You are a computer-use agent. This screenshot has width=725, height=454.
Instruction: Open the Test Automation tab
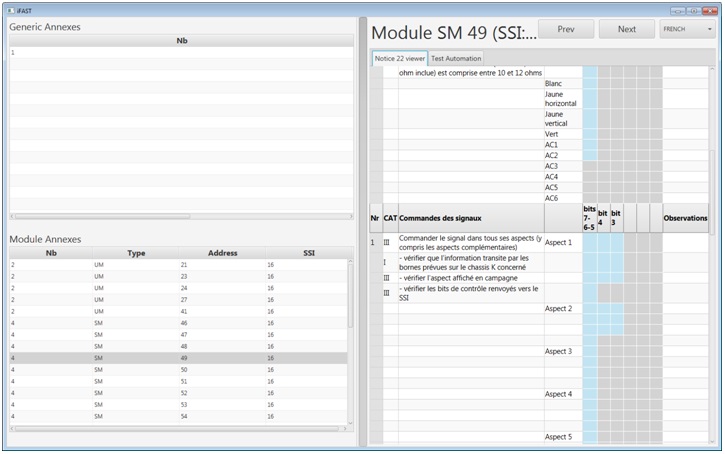click(x=456, y=58)
